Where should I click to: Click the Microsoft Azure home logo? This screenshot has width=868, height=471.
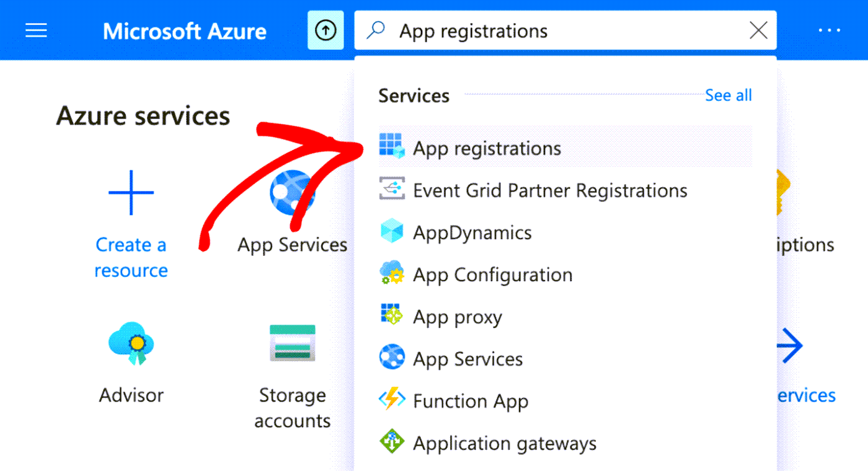184,30
